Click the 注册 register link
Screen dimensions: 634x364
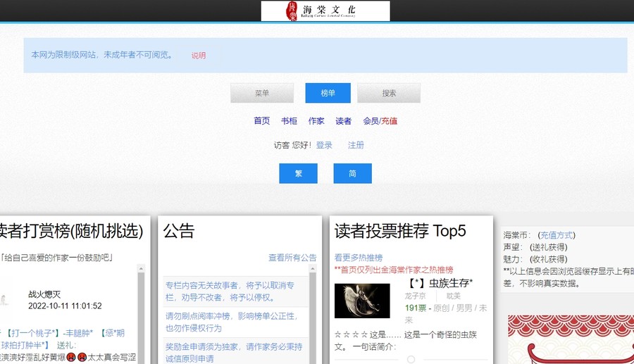(x=356, y=145)
